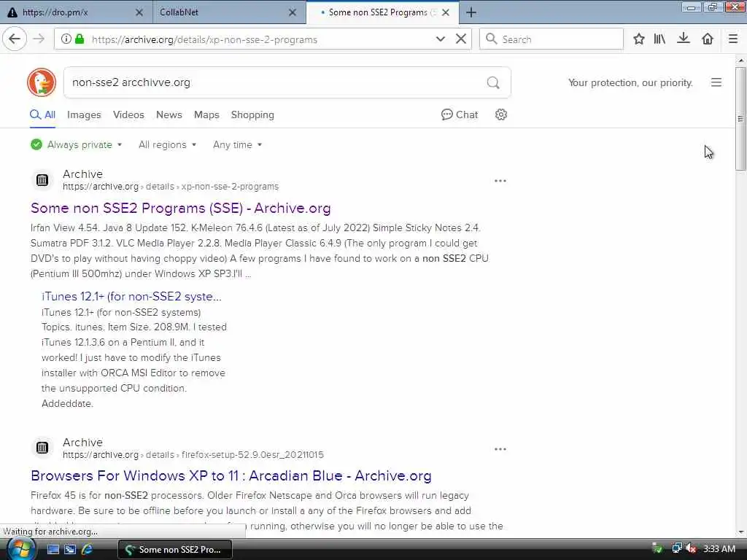
Task: Click the network tray icon
Action: (676, 548)
